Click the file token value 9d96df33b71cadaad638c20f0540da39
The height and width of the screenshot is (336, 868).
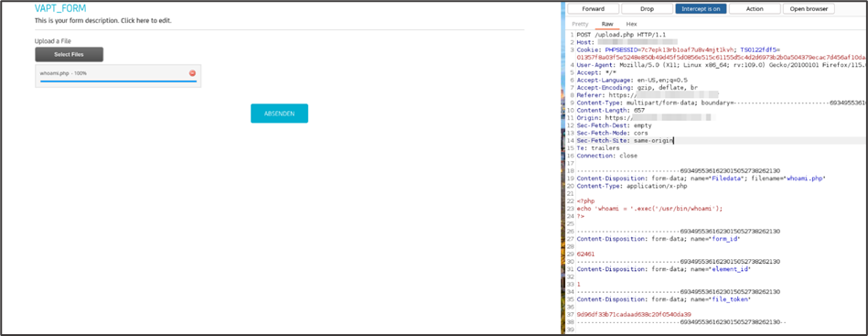[x=634, y=315]
